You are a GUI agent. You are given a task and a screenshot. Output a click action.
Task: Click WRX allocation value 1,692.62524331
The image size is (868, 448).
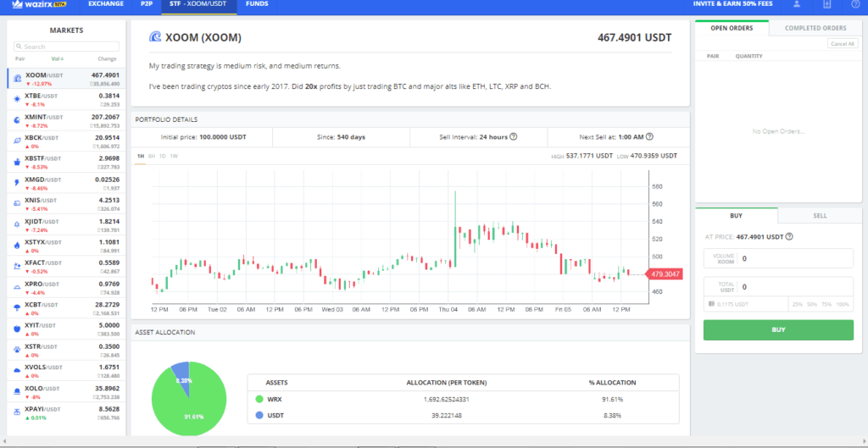pos(446,399)
